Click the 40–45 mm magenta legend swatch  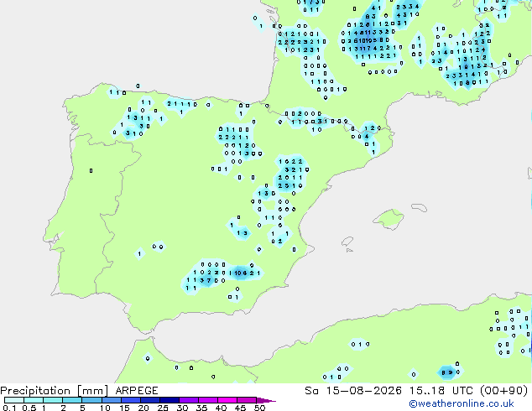pyautogui.click(x=227, y=400)
